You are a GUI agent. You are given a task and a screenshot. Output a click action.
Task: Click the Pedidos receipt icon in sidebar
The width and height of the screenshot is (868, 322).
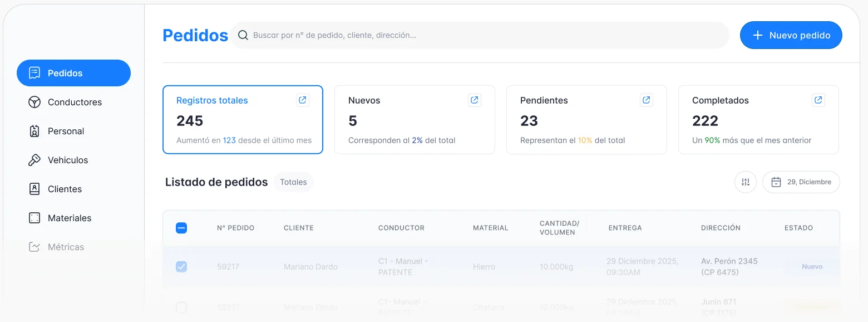[34, 73]
